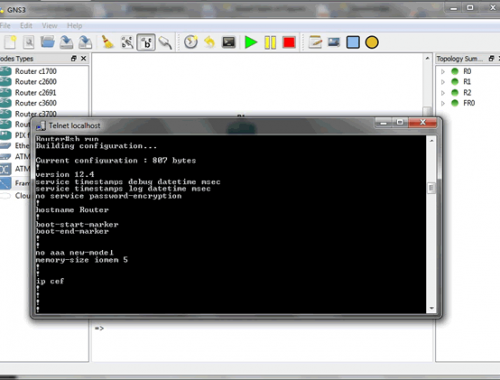Pause all devices with the yellow pause icon
This screenshot has width=500, height=380.
coord(270,43)
